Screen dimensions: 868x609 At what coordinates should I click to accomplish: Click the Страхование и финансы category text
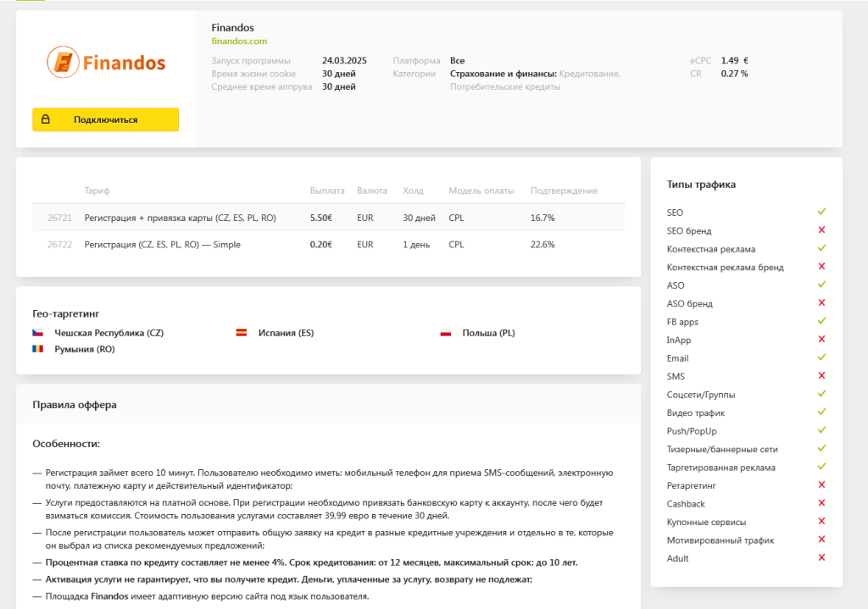(x=503, y=74)
